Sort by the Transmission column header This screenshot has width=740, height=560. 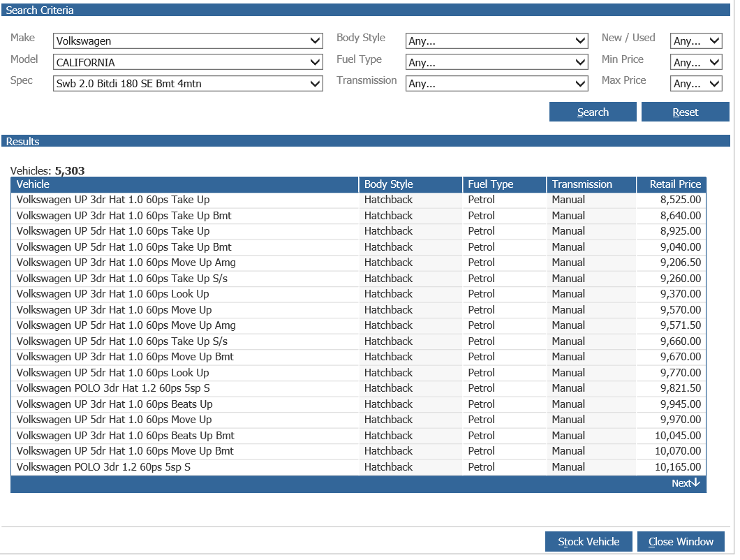click(591, 184)
